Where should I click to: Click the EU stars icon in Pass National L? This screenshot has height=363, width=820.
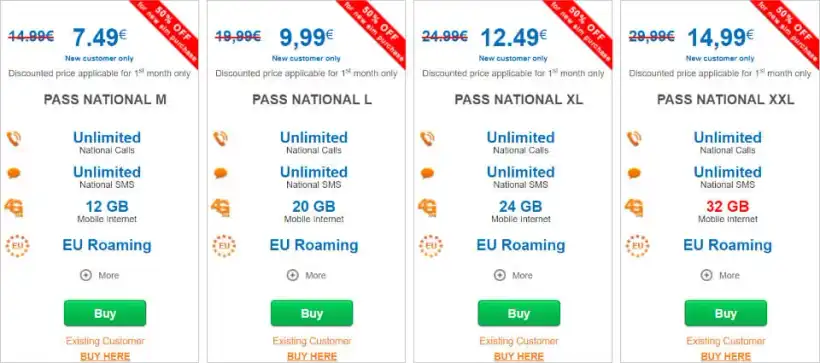click(224, 245)
